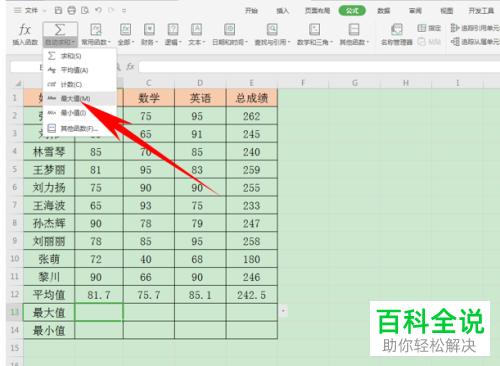This screenshot has height=366, width=500.
Task: Click the Math and Trig functions icon
Action: click(x=315, y=30)
